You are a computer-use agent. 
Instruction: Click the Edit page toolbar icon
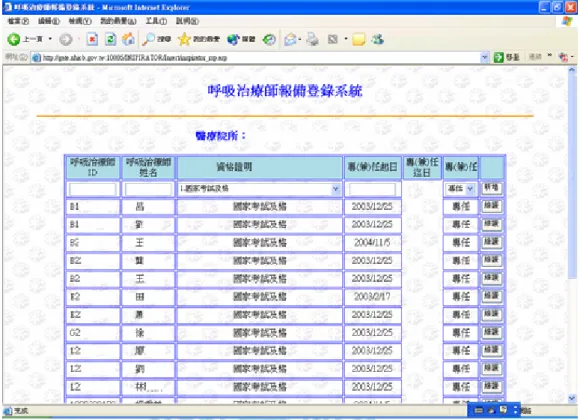333,39
